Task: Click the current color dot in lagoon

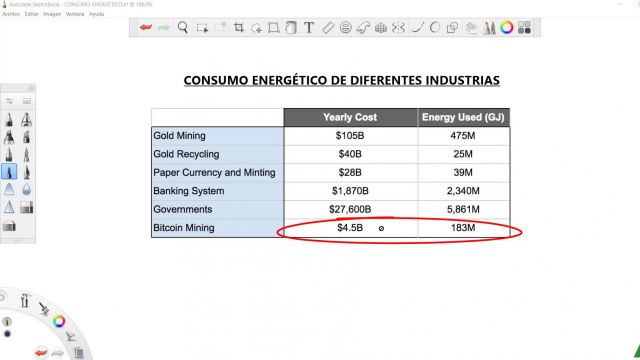Action: (7, 334)
